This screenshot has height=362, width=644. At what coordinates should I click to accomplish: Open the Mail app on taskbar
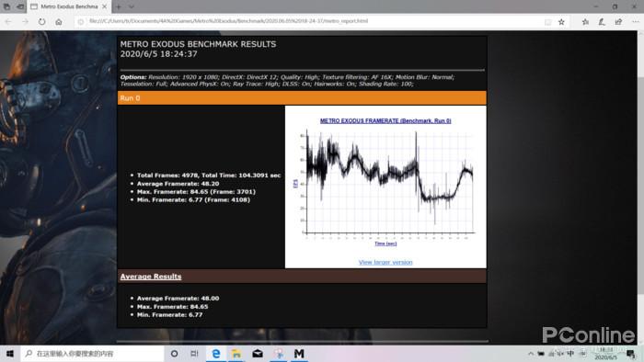[258, 354]
